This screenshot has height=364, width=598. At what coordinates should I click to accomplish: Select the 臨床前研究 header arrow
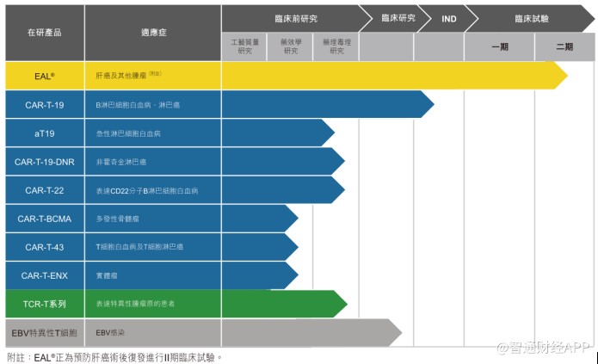(x=297, y=18)
